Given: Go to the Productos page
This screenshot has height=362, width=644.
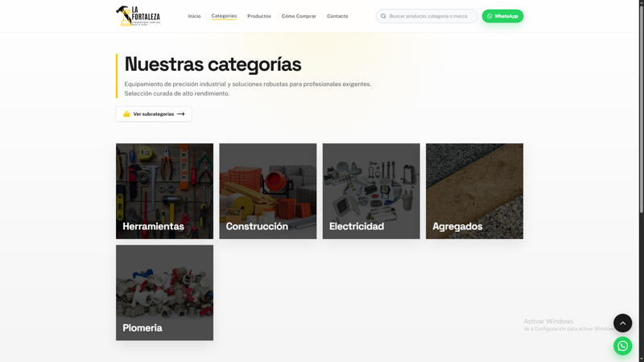Looking at the screenshot, I should pyautogui.click(x=258, y=16).
